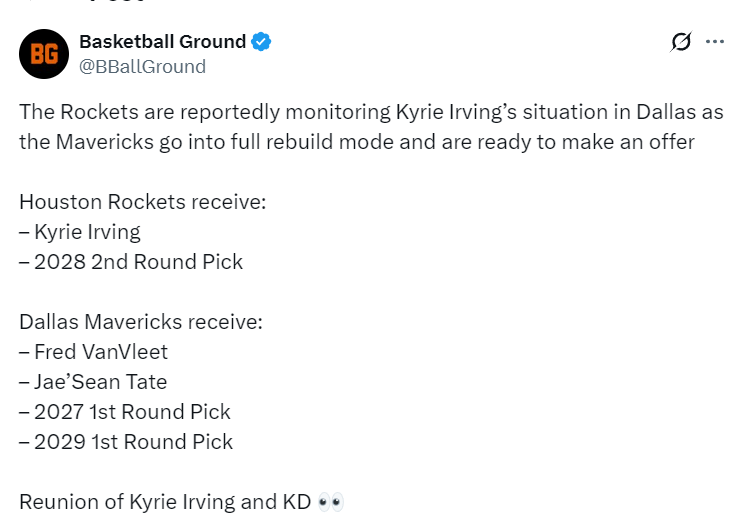The height and width of the screenshot is (522, 734).
Task: Click the eyes emoji after KD
Action: tap(330, 502)
